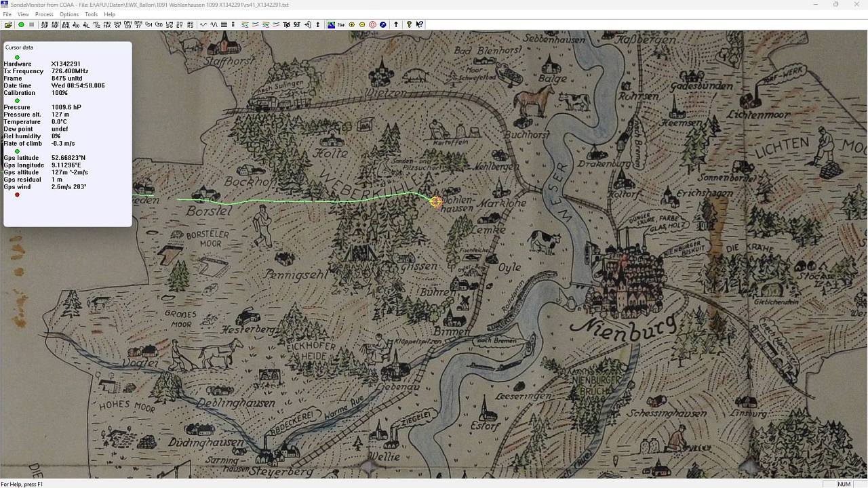The image size is (868, 488).
Task: Click the red circle center map icon
Action: (x=372, y=24)
